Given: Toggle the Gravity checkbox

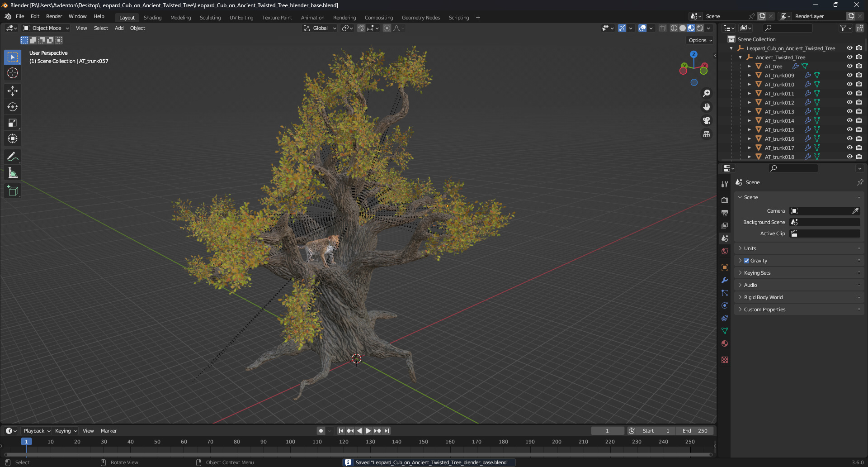Looking at the screenshot, I should [x=746, y=261].
